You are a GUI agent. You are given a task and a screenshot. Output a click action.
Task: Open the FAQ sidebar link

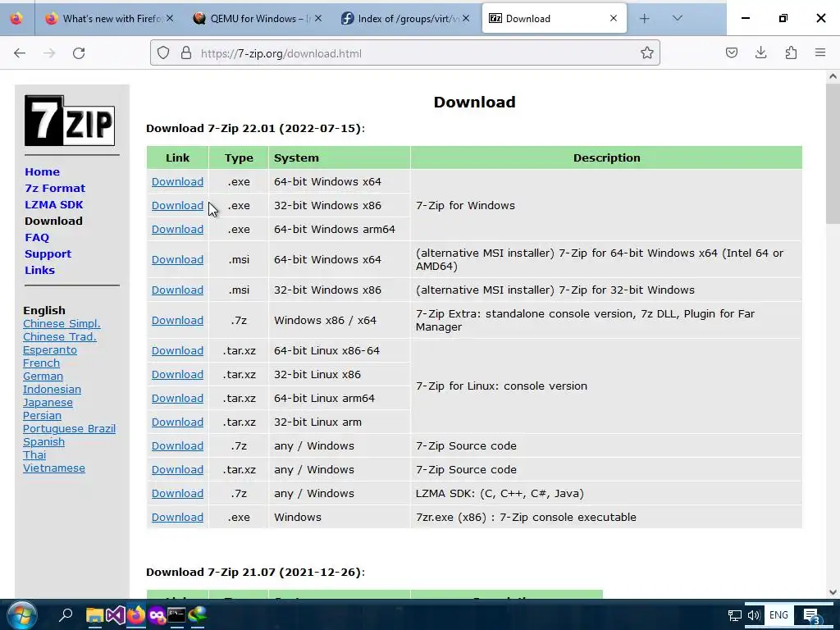[x=37, y=237]
